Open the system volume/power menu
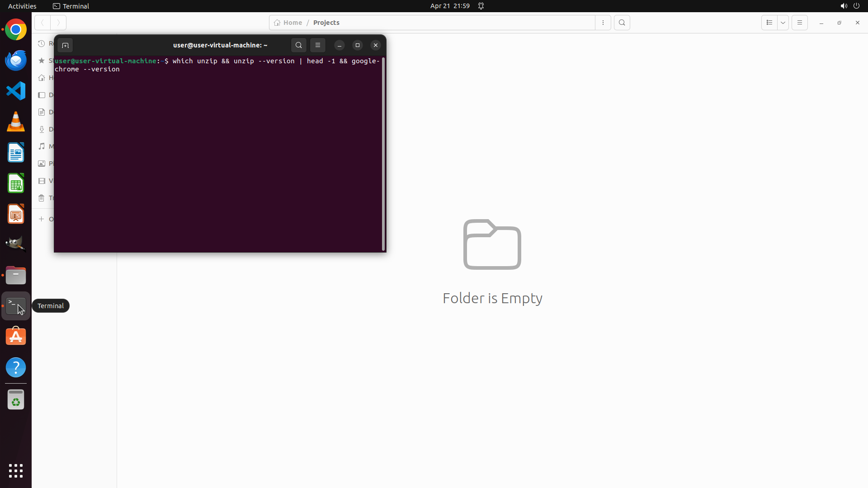 tap(849, 6)
